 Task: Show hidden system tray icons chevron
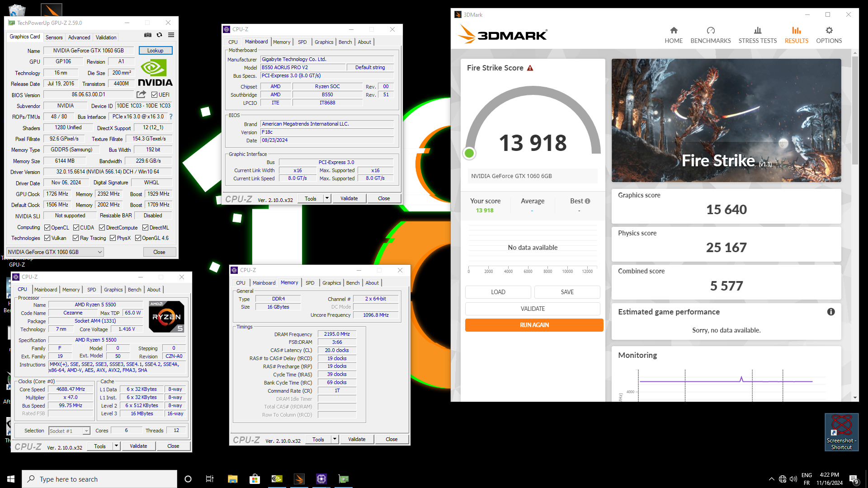pyautogui.click(x=771, y=479)
